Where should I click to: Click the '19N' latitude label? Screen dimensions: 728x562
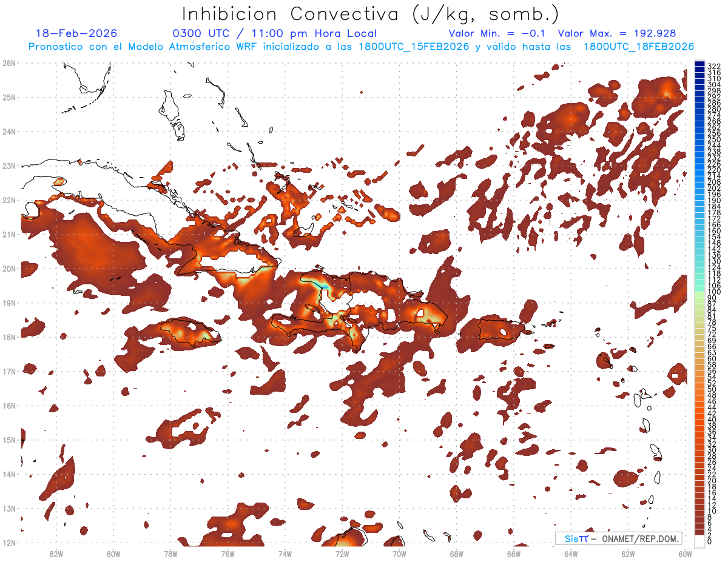[x=8, y=303]
